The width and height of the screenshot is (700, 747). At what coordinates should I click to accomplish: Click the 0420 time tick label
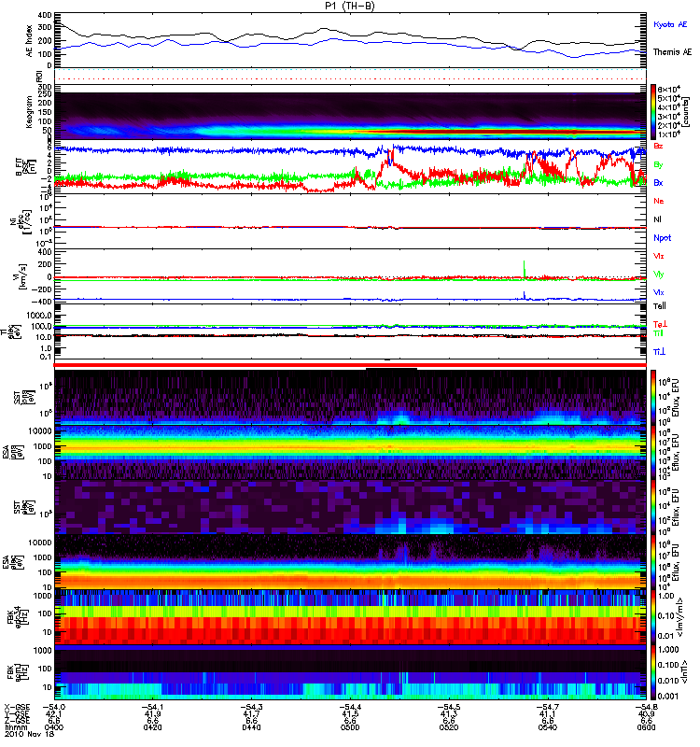pyautogui.click(x=152, y=727)
